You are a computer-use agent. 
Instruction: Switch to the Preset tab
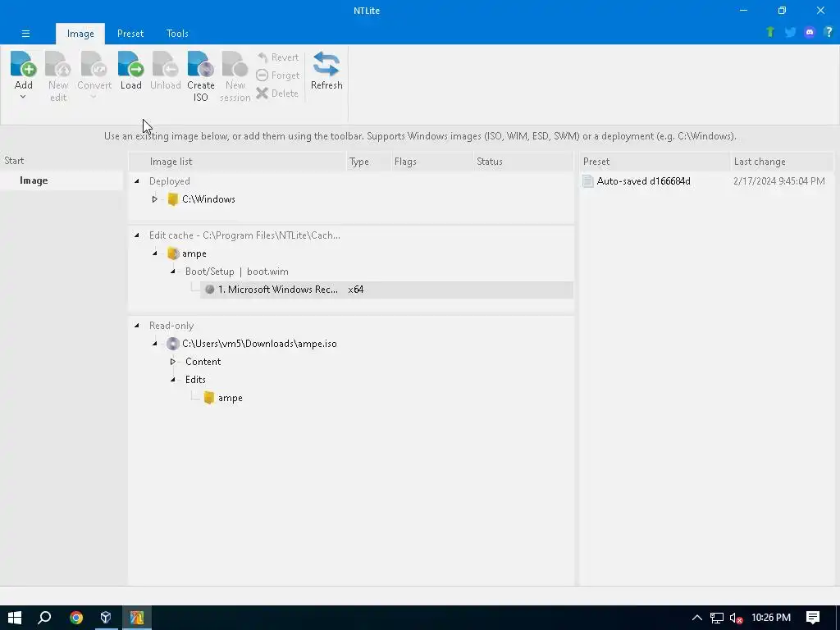[130, 34]
